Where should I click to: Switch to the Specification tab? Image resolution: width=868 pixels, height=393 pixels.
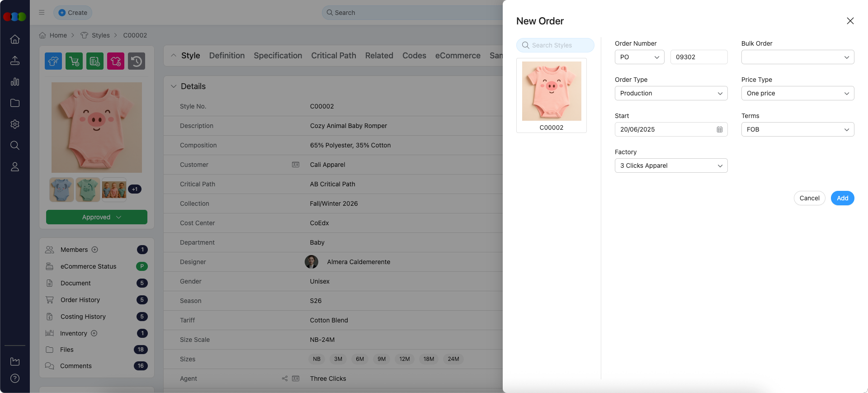(x=278, y=56)
